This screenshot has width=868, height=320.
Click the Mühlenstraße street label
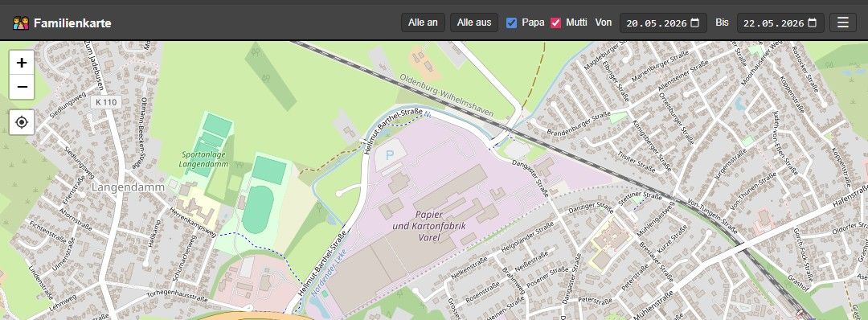pos(653,305)
